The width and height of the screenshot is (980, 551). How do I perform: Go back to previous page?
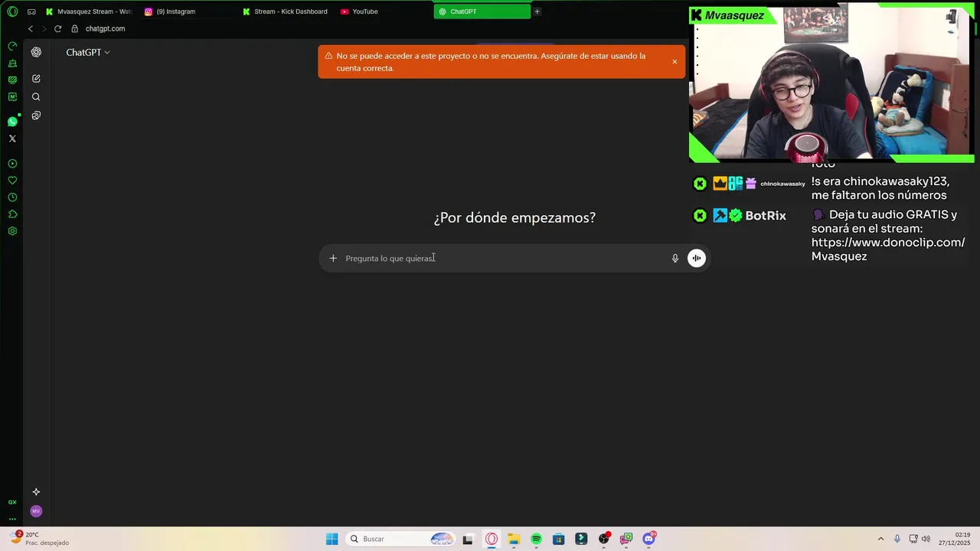click(x=31, y=28)
